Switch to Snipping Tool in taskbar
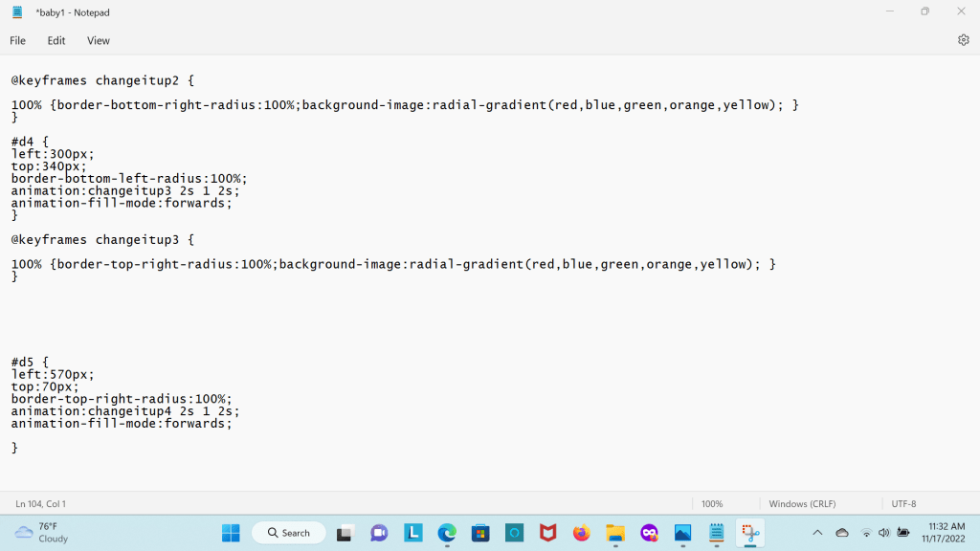980x551 pixels. point(749,533)
